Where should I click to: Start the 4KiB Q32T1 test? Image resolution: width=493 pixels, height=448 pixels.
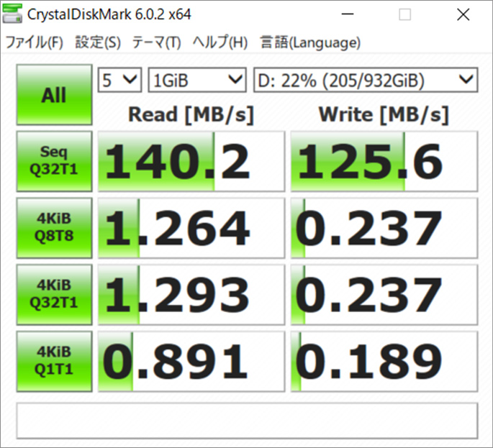(55, 294)
